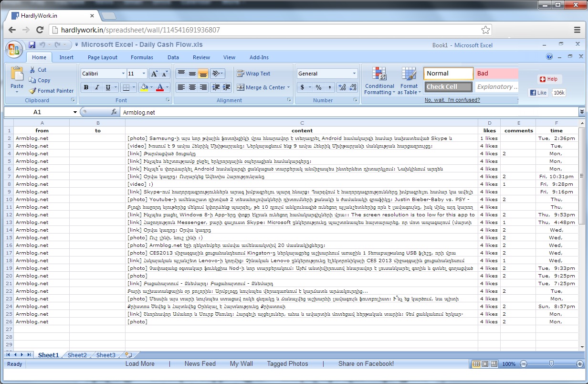Click the Percent Style icon
Image resolution: width=588 pixels, height=384 pixels.
(x=318, y=87)
